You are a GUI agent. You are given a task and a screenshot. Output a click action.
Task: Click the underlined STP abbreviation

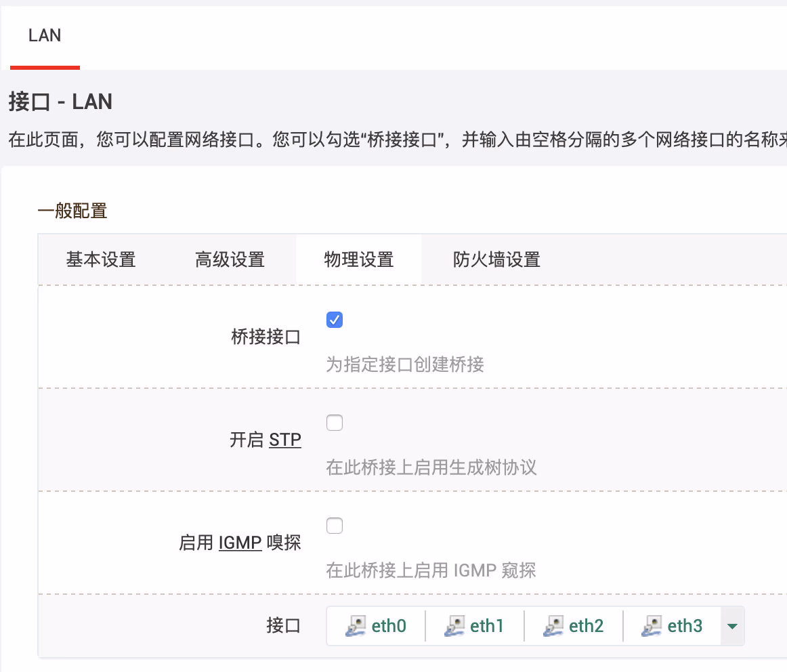pos(285,440)
